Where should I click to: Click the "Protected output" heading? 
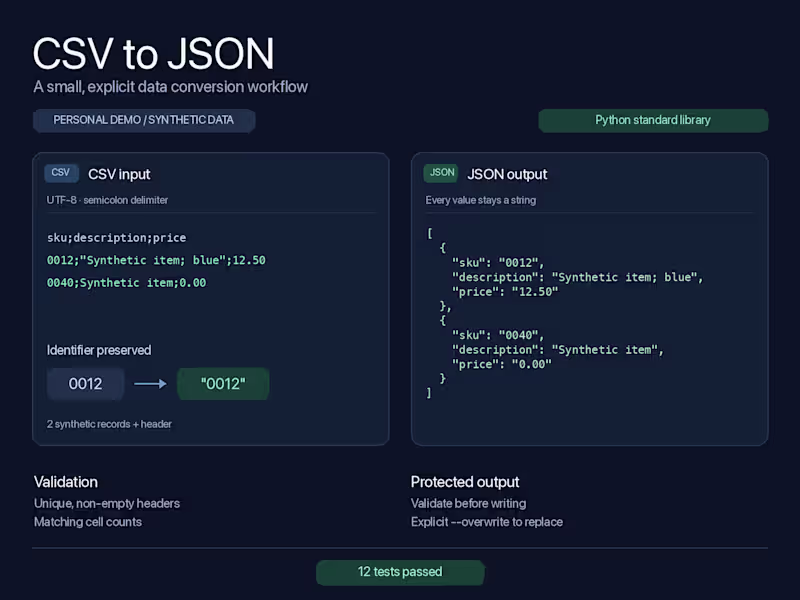[x=465, y=482]
